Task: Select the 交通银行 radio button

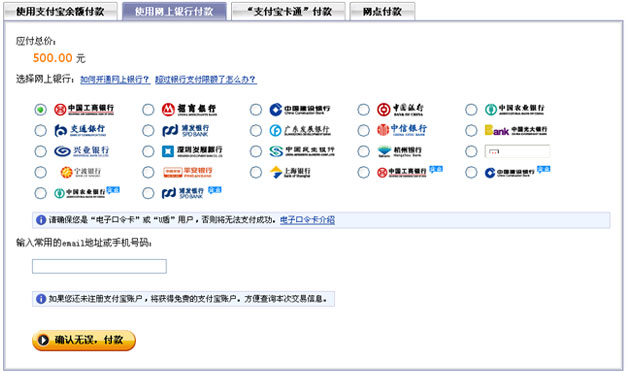Action: click(x=40, y=130)
